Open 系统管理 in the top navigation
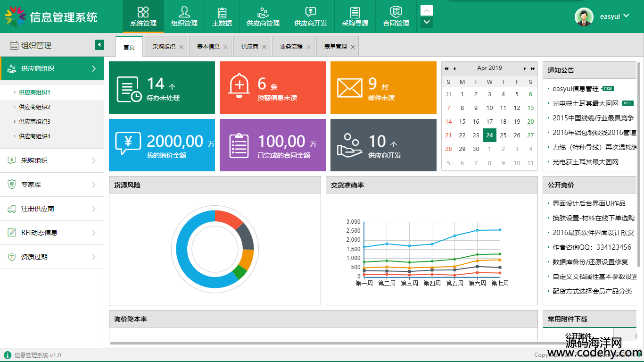 143,16
